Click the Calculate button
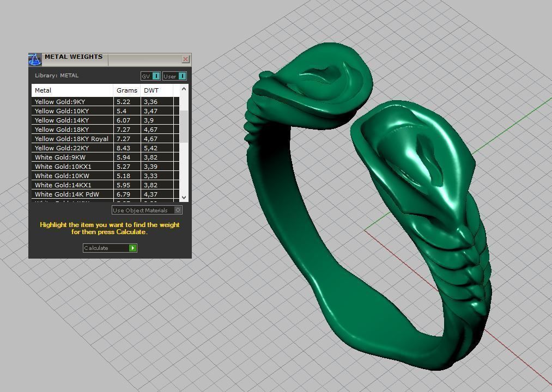 (110, 248)
